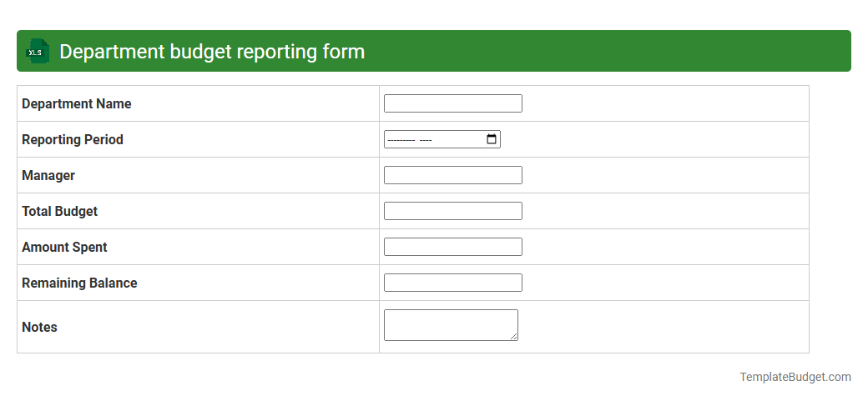Click the Notes textarea resize handle
The height and width of the screenshot is (401, 868).
click(x=514, y=337)
